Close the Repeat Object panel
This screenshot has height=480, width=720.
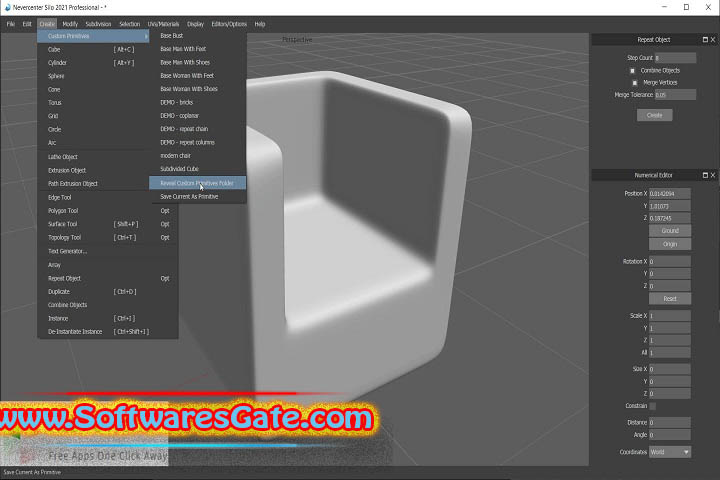point(713,40)
